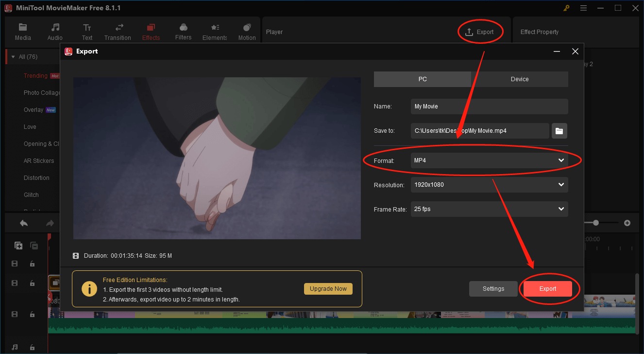Screen dimensions: 644x354
Task: Open the Transition tab
Action: [x=118, y=32]
